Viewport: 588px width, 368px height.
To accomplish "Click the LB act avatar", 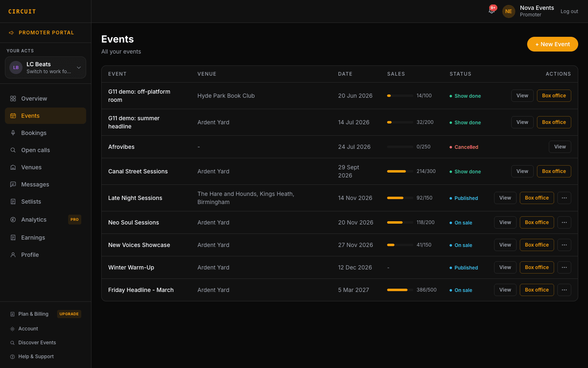I will [x=16, y=67].
